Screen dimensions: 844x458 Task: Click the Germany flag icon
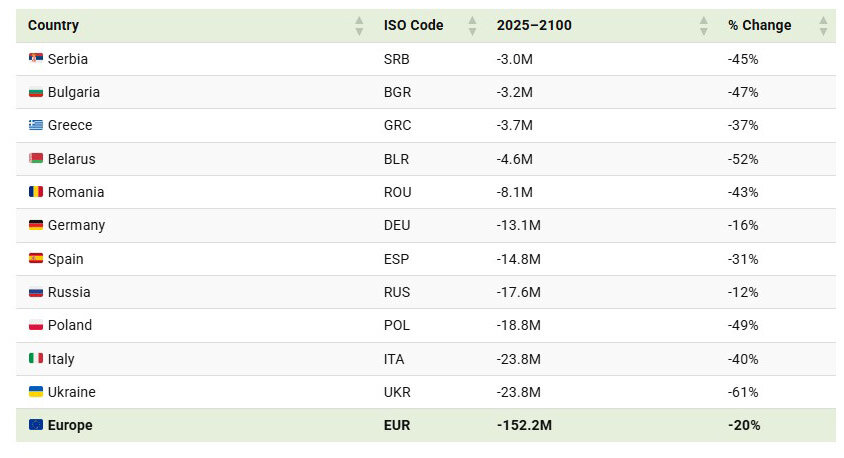pyautogui.click(x=36, y=225)
